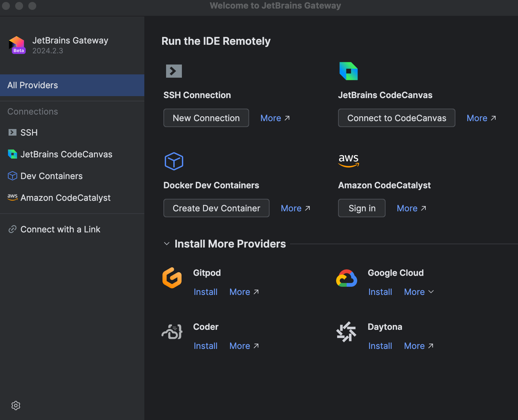This screenshot has width=518, height=420.
Task: Collapse the Install More Providers section
Action: tap(167, 244)
